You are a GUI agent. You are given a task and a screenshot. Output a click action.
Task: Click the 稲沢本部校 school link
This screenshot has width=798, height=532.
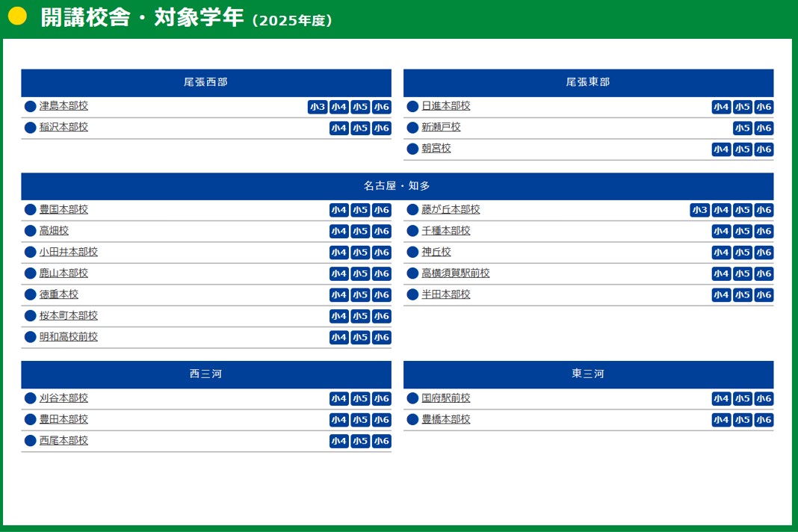click(64, 128)
